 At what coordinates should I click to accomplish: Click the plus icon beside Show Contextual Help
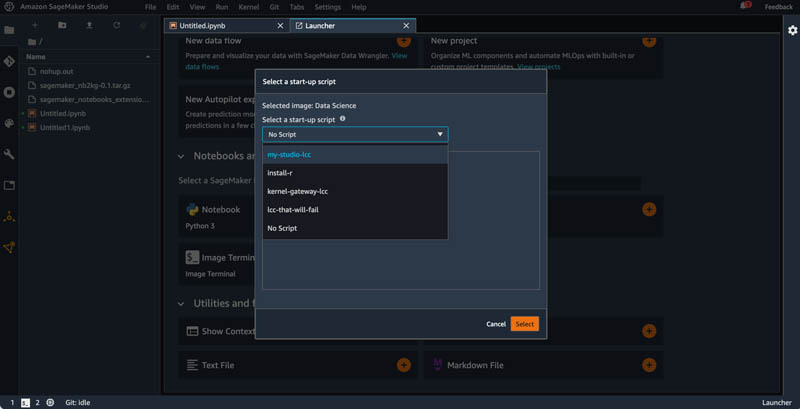pyautogui.click(x=649, y=331)
